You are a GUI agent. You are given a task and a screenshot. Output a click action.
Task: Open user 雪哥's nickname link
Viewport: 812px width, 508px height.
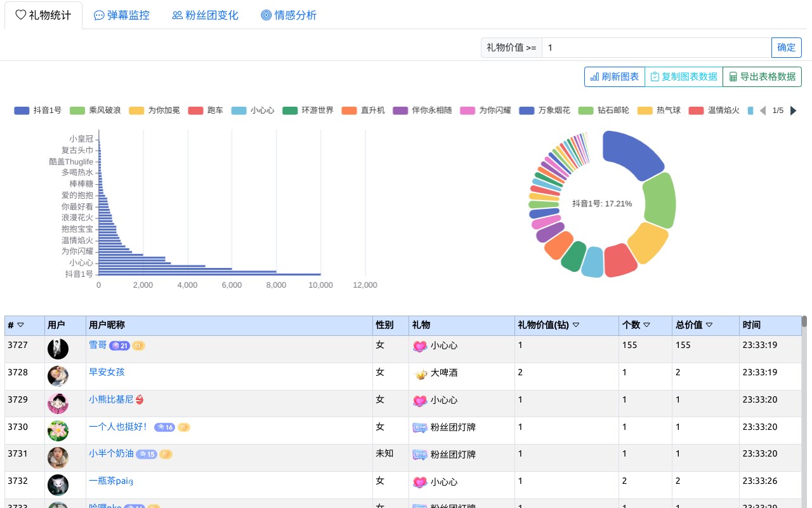point(98,345)
